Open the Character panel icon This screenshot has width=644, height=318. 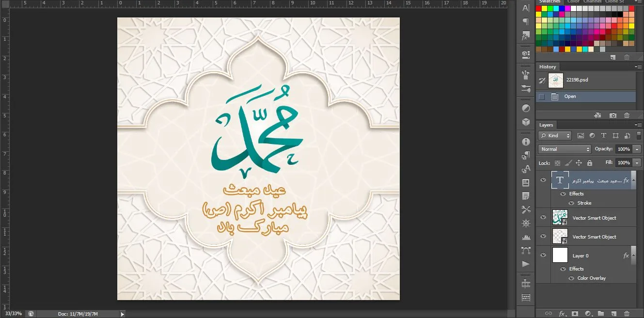(x=526, y=8)
